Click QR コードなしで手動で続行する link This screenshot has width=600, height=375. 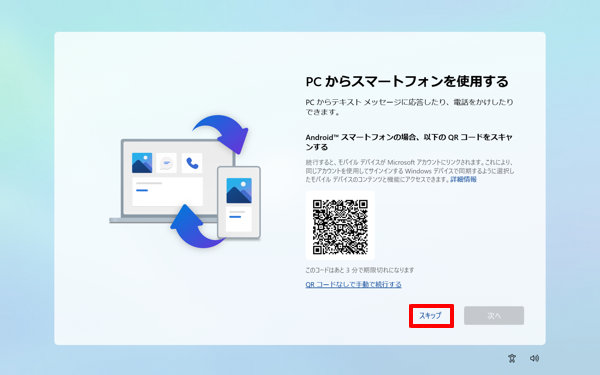[353, 284]
